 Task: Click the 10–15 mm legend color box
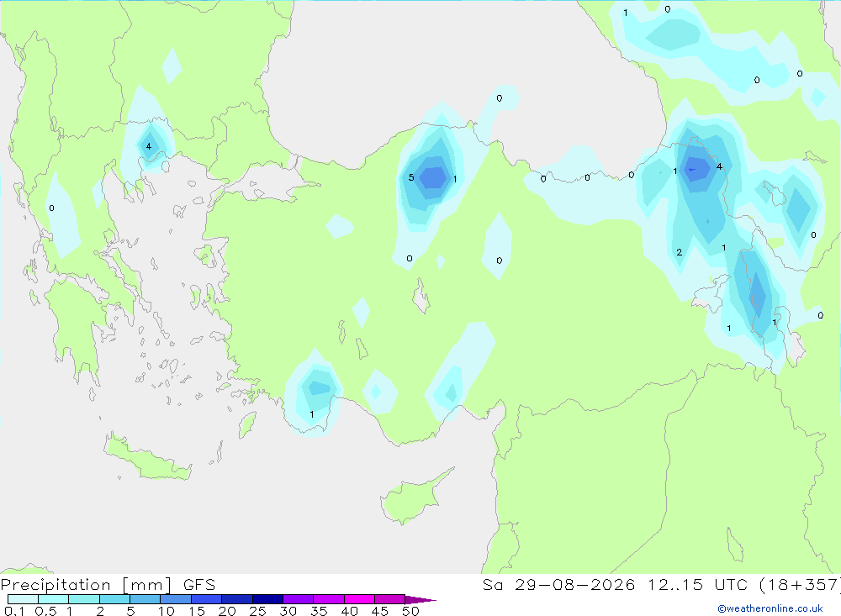tap(176, 599)
